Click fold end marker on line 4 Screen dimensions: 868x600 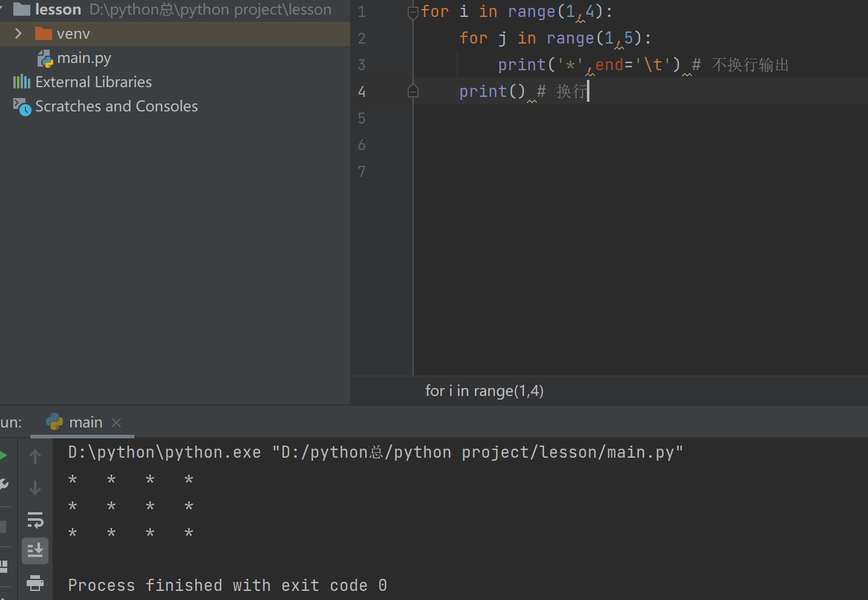coord(413,91)
